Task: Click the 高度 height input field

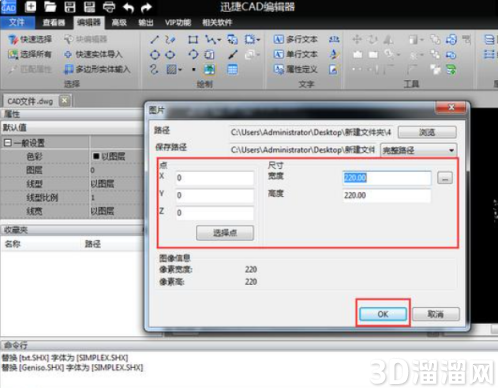Action: click(x=387, y=195)
